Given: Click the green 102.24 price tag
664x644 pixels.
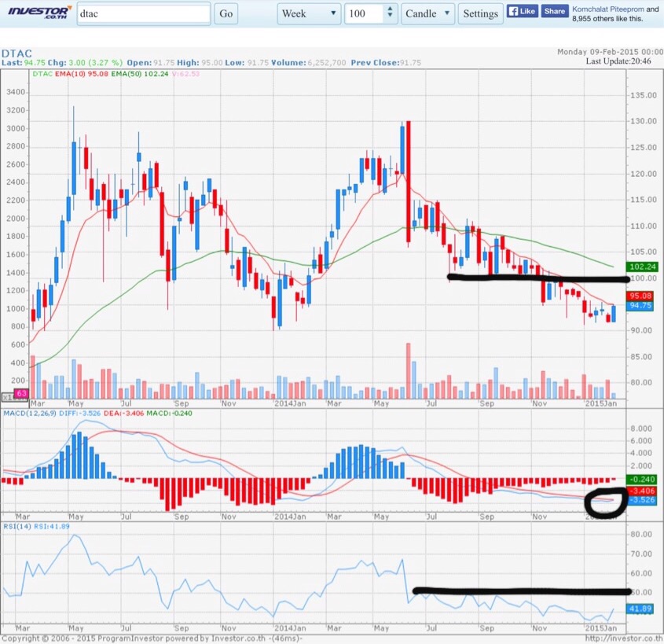Looking at the screenshot, I should click(642, 267).
